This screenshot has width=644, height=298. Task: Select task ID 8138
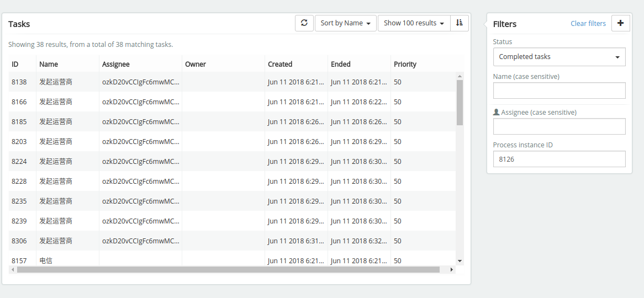[x=19, y=82]
